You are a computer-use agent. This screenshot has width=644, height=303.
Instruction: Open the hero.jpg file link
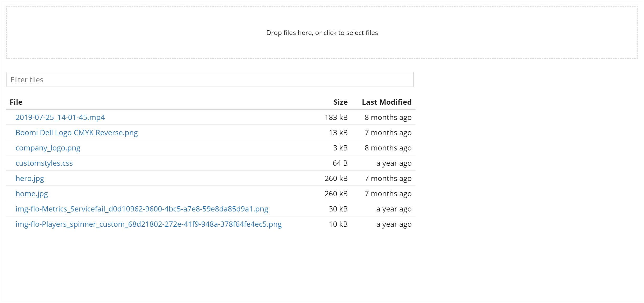click(30, 179)
